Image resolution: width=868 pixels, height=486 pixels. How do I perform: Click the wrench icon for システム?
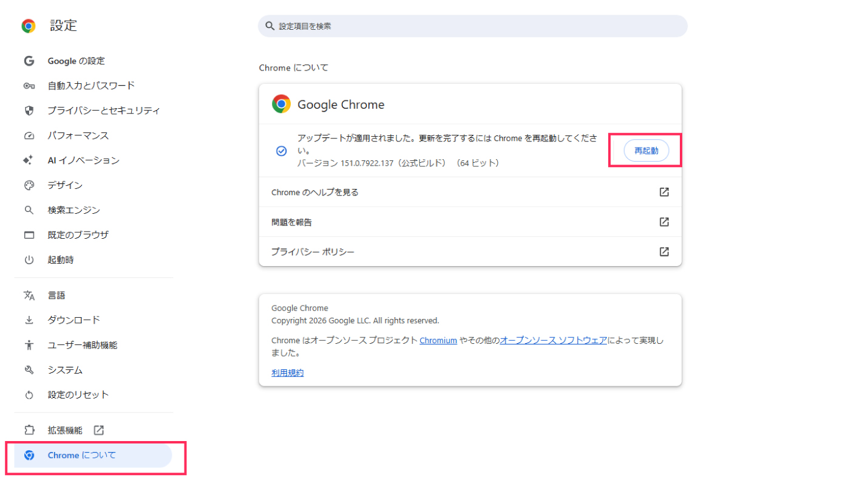pyautogui.click(x=29, y=370)
